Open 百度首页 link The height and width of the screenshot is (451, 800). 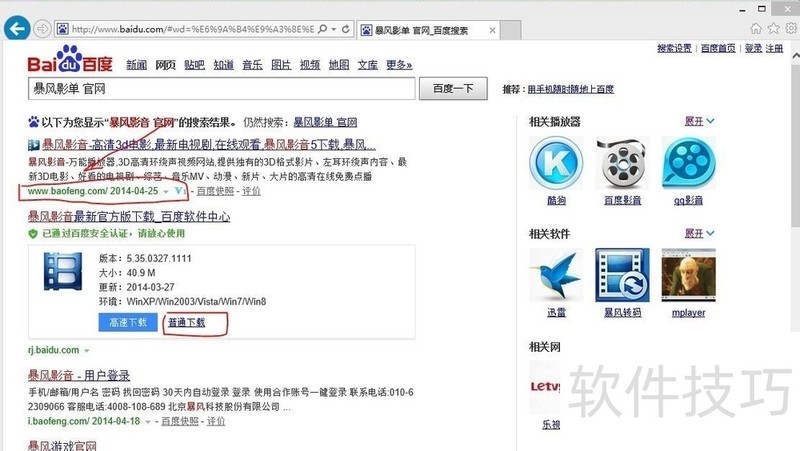[x=718, y=48]
